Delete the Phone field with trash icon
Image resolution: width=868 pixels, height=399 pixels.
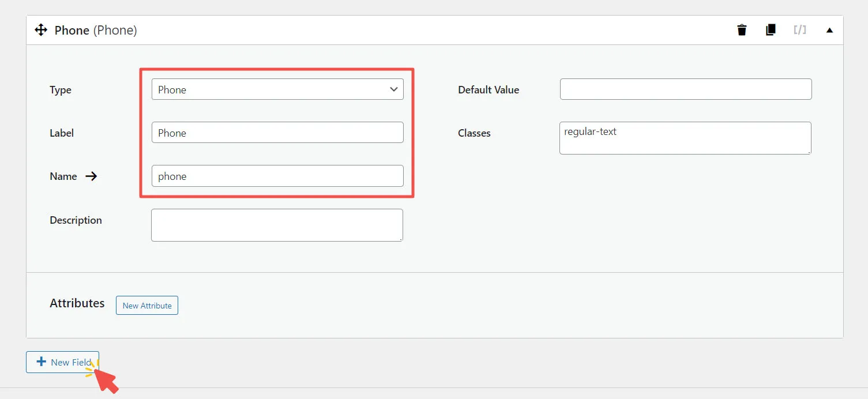(x=742, y=30)
